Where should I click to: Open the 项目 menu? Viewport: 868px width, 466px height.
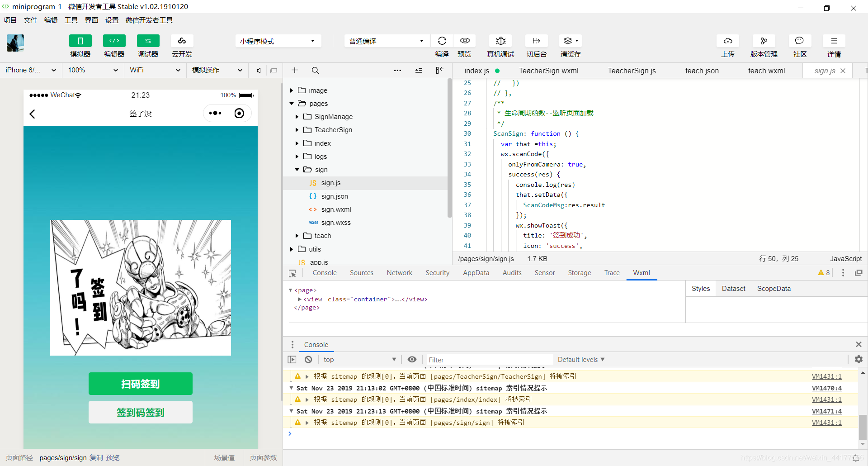10,20
